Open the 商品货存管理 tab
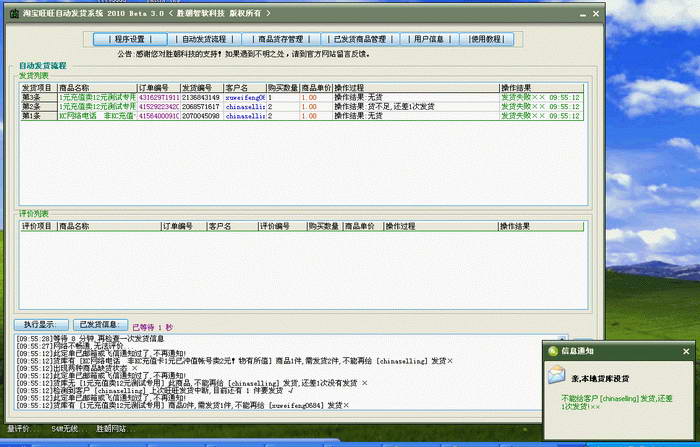This screenshot has width=700, height=447. point(281,39)
